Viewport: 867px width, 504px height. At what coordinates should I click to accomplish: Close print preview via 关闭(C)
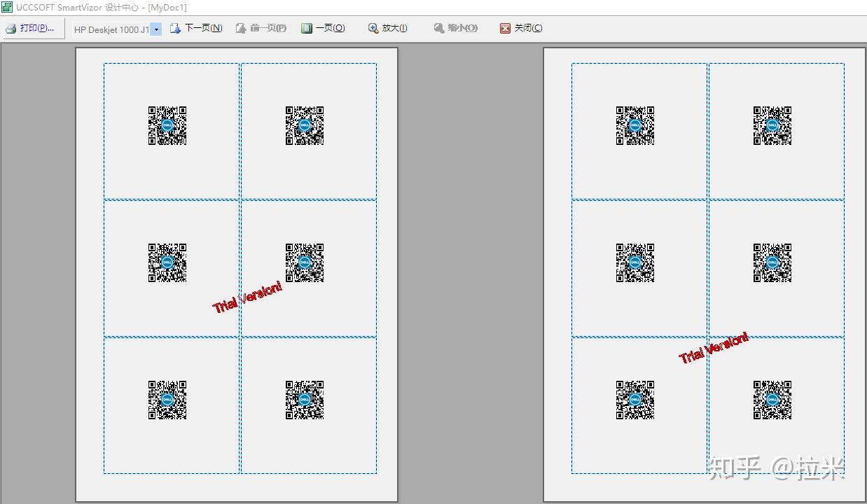pyautogui.click(x=521, y=29)
